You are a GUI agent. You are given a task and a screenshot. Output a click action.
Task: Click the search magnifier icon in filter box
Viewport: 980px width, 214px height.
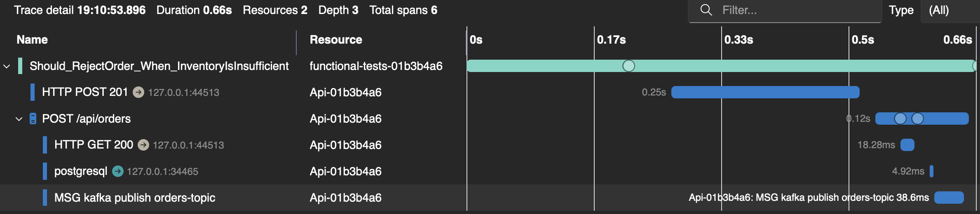tap(706, 10)
